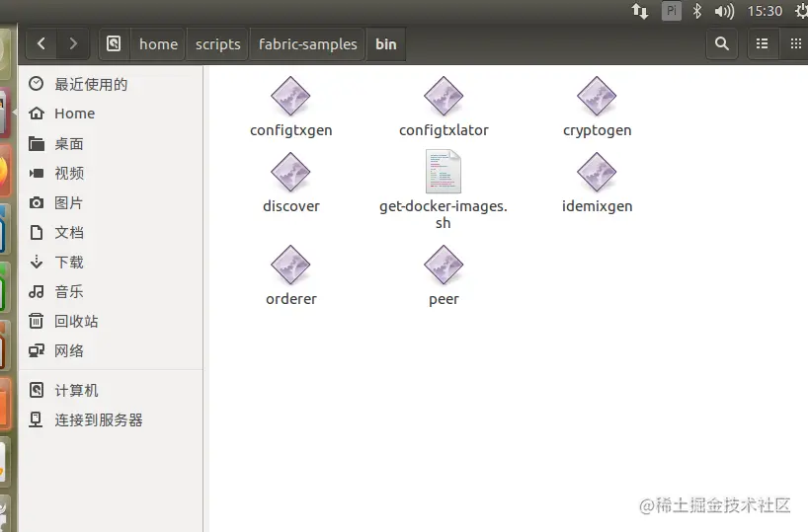This screenshot has height=532, width=808.
Task: Click the file name discover
Action: [291, 206]
